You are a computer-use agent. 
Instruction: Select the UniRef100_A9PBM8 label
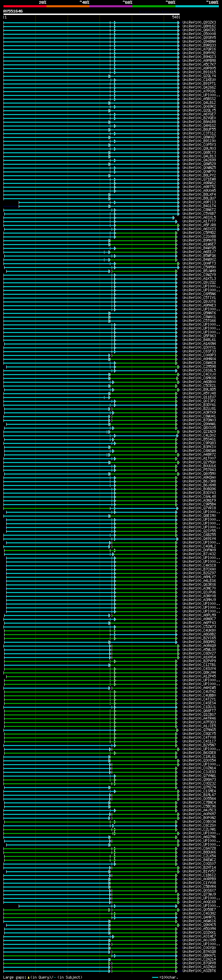click(199, 60)
